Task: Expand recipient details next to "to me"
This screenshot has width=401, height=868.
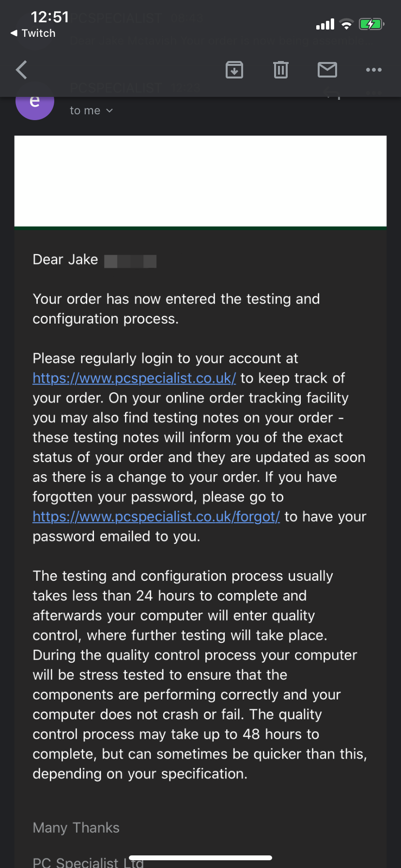Action: tap(109, 111)
